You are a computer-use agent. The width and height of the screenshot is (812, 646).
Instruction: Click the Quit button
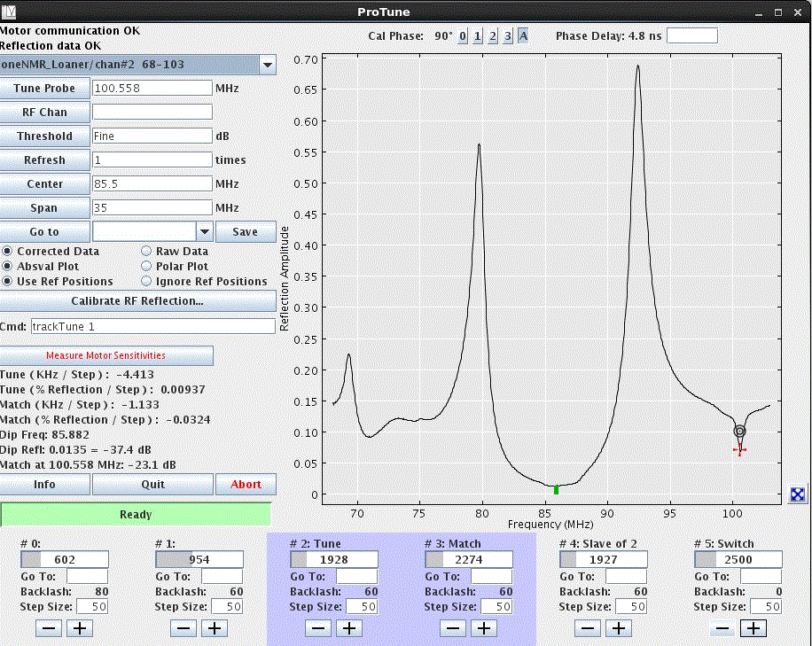pos(152,484)
